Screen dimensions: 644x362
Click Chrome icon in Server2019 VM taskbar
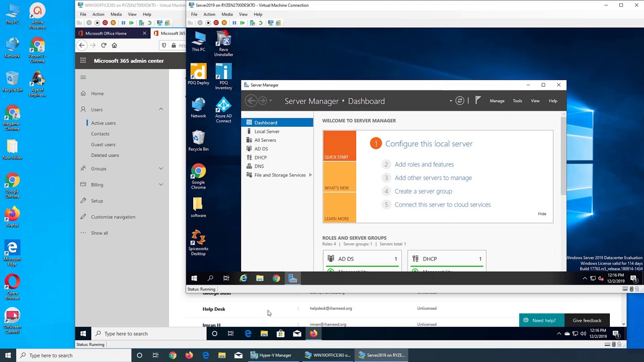[x=276, y=278]
